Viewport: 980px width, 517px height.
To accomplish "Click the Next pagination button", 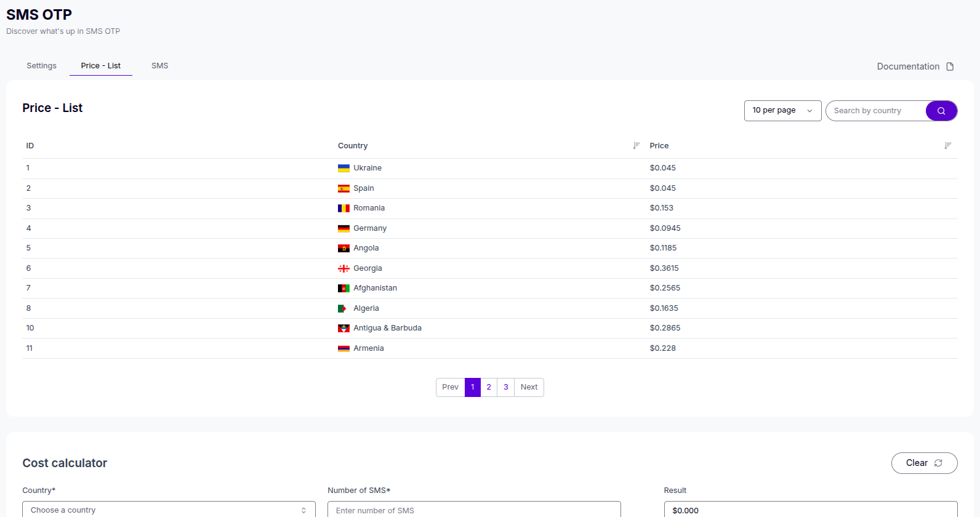I will (x=529, y=387).
